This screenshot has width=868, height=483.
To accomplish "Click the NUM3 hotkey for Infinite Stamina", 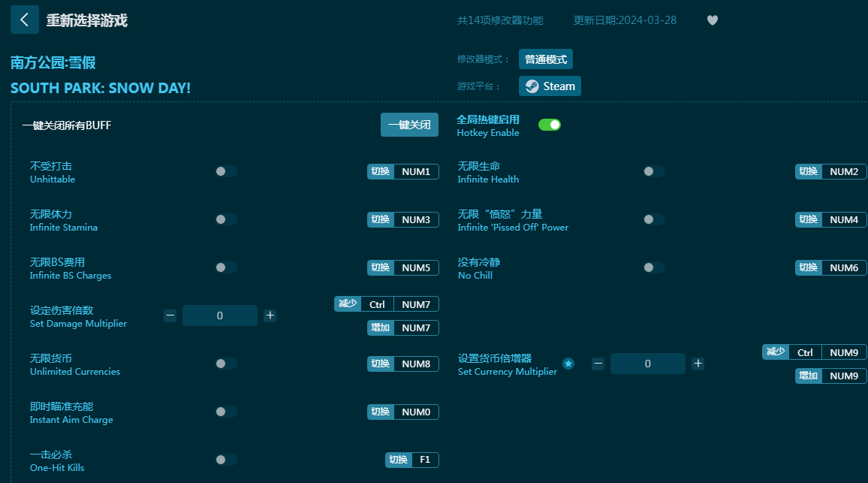I will coord(403,219).
